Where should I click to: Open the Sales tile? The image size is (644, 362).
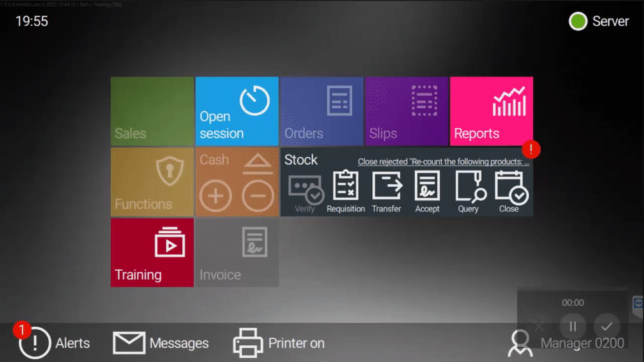click(152, 111)
